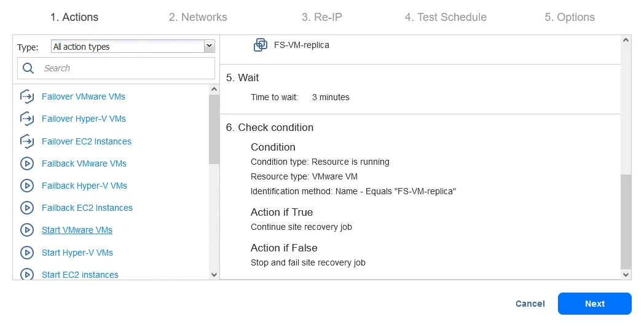Image resolution: width=644 pixels, height=327 pixels.
Task: Click the Failback EC2 Instances icon
Action: 26,208
